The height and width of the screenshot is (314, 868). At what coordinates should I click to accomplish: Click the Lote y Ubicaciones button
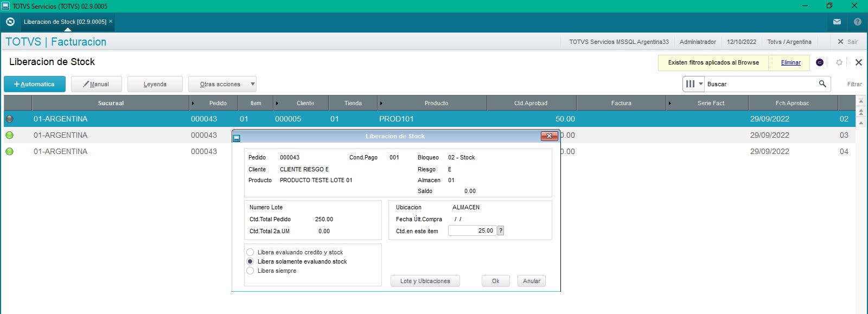(425, 281)
